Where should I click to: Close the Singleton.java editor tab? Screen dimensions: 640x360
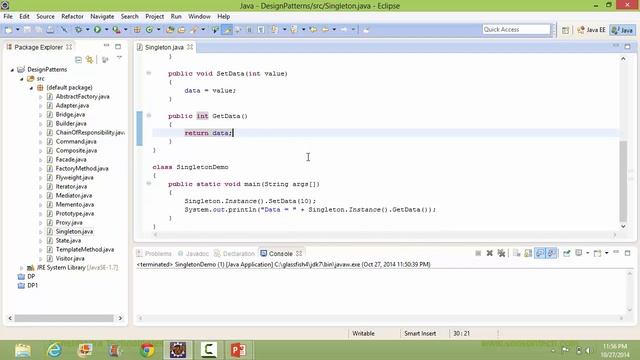190,47
